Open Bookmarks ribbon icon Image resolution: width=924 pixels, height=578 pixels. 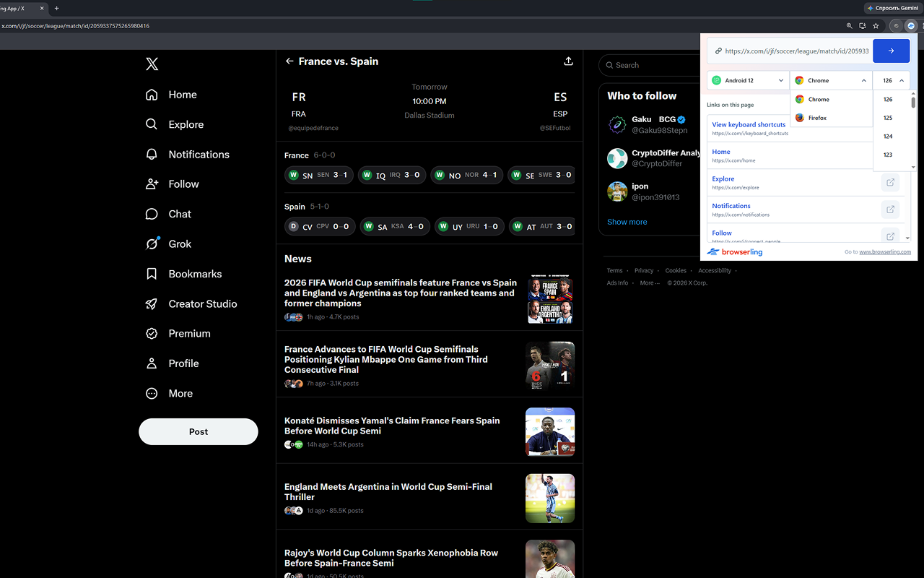click(x=152, y=274)
